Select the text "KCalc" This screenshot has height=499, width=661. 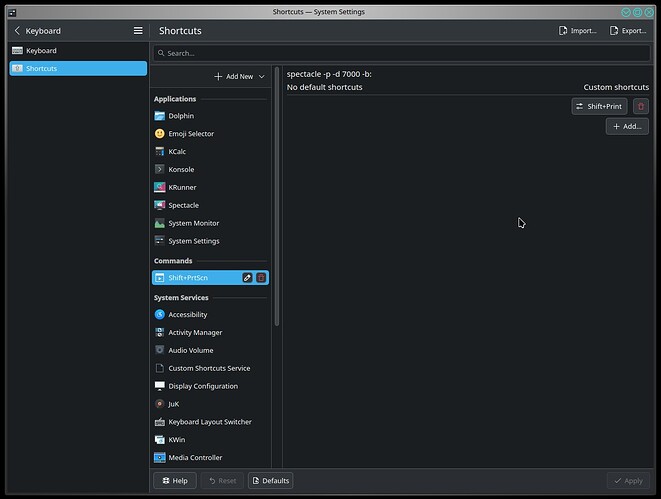[177, 151]
